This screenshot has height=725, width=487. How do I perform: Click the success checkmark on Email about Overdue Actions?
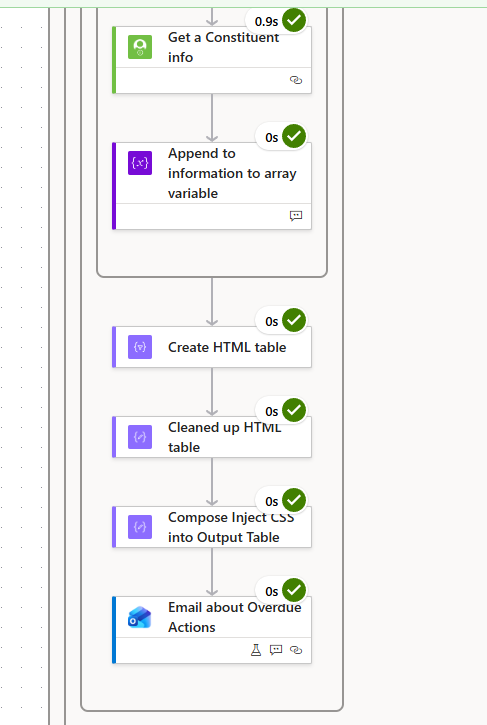(294, 590)
